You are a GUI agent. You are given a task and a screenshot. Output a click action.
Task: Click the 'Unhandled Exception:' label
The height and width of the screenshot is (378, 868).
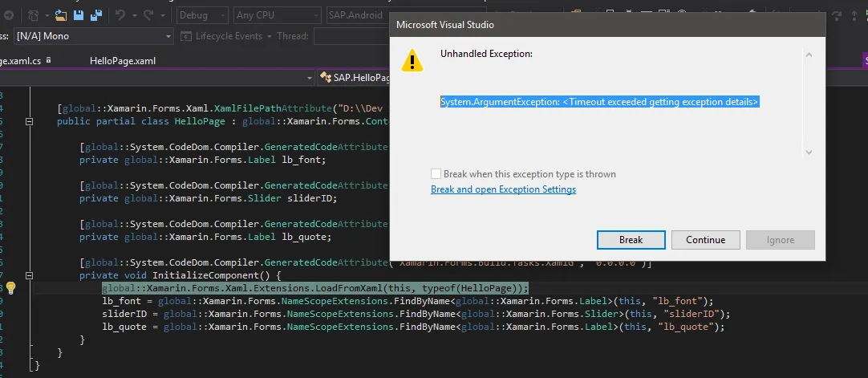(487, 54)
